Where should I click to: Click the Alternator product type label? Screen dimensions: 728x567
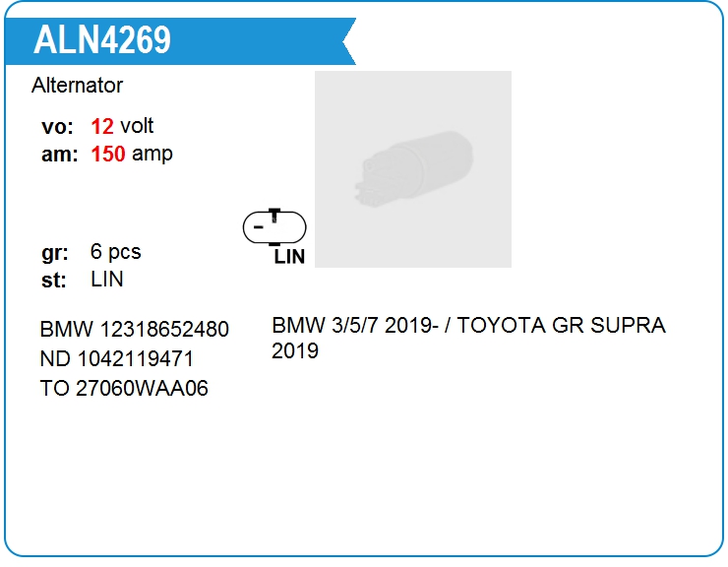[x=77, y=85]
